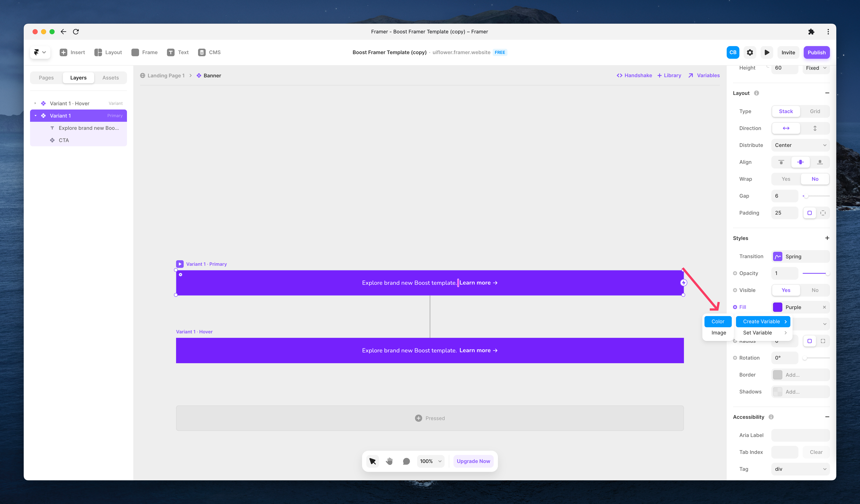Open the Tag div dropdown
860x504 pixels.
click(x=800, y=469)
